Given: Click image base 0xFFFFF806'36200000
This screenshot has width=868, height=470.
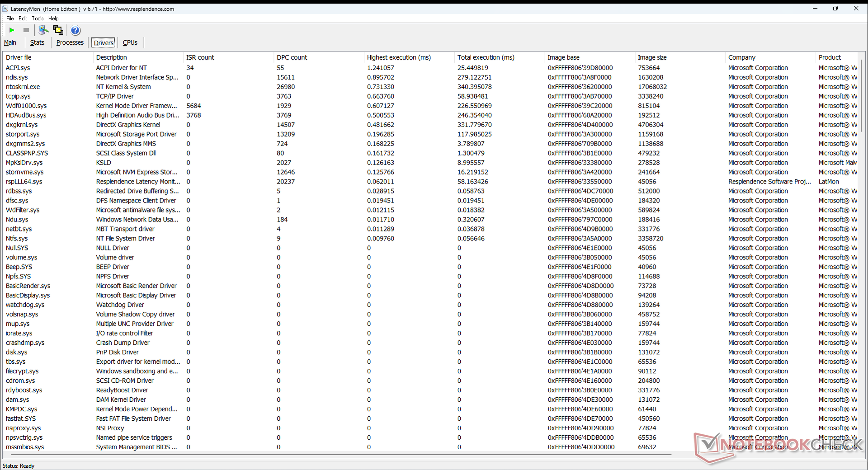Looking at the screenshot, I should [580, 87].
